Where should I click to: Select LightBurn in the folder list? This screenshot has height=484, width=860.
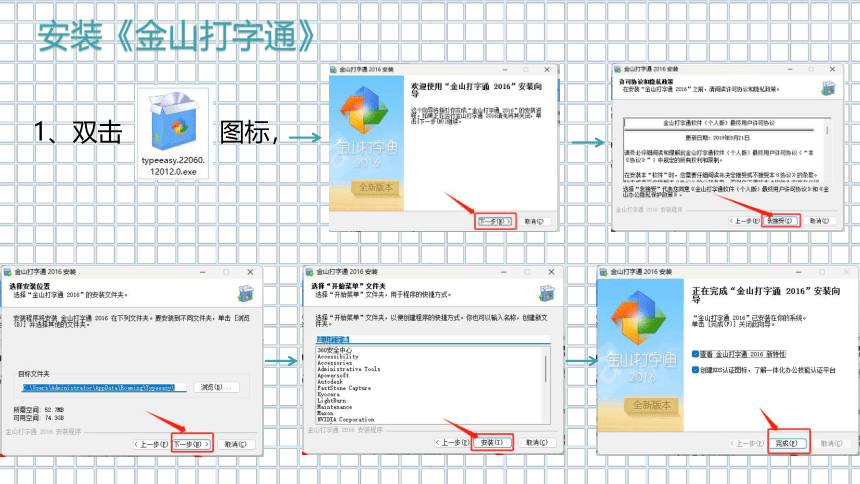tap(331, 401)
